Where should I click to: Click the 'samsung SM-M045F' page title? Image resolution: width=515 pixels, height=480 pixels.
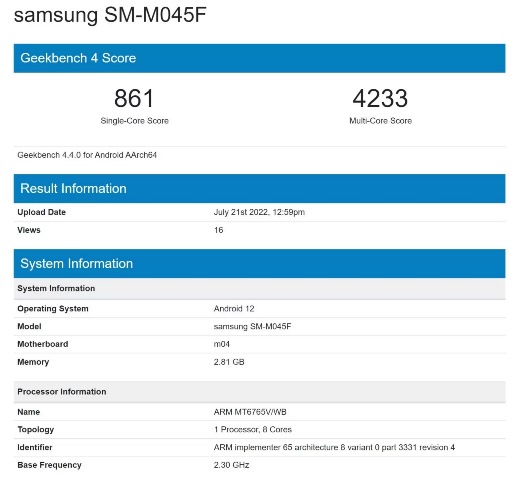tap(110, 15)
